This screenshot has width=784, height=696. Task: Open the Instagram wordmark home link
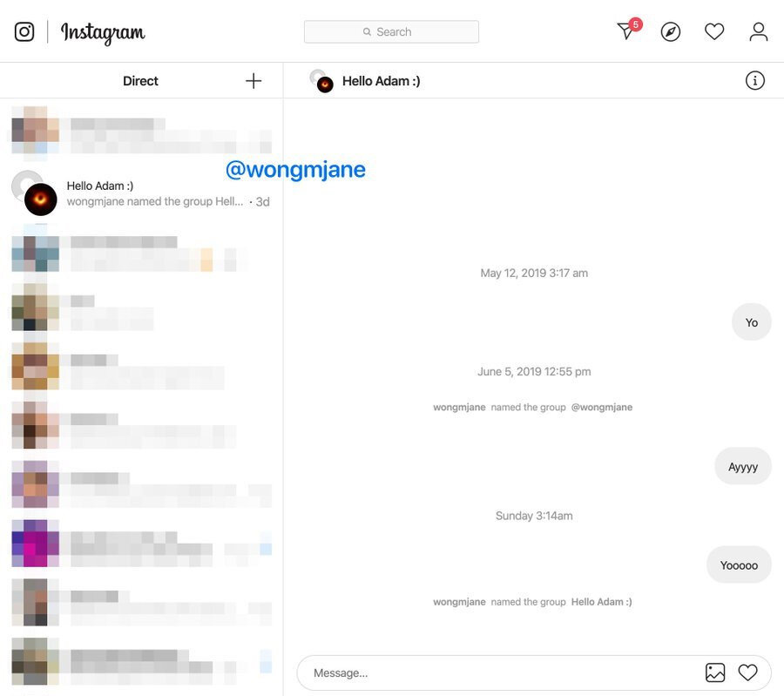[x=103, y=33]
